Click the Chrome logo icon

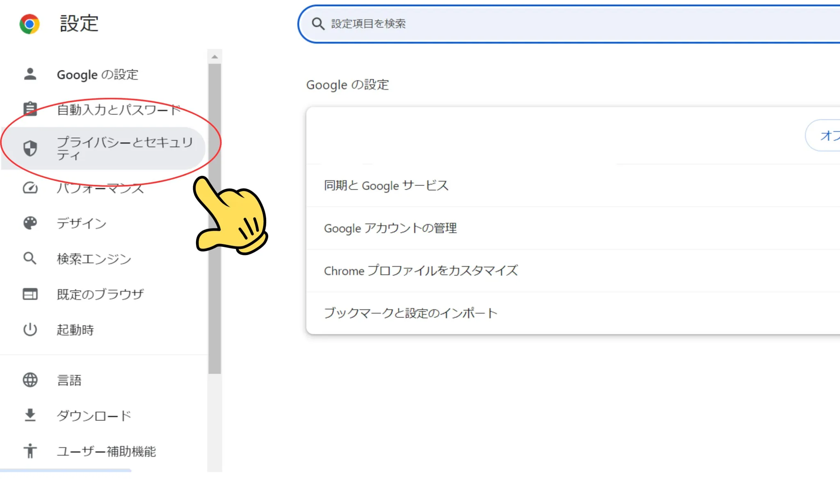click(x=30, y=24)
